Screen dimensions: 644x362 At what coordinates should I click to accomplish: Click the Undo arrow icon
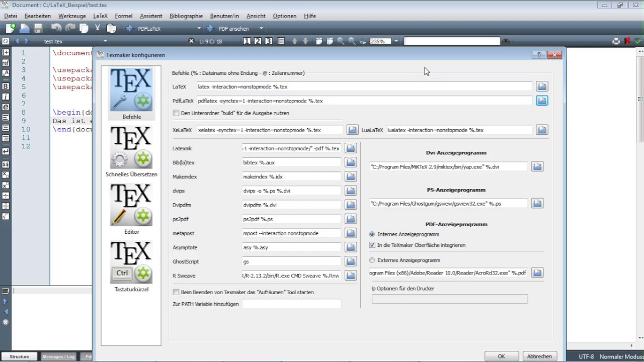(x=56, y=29)
